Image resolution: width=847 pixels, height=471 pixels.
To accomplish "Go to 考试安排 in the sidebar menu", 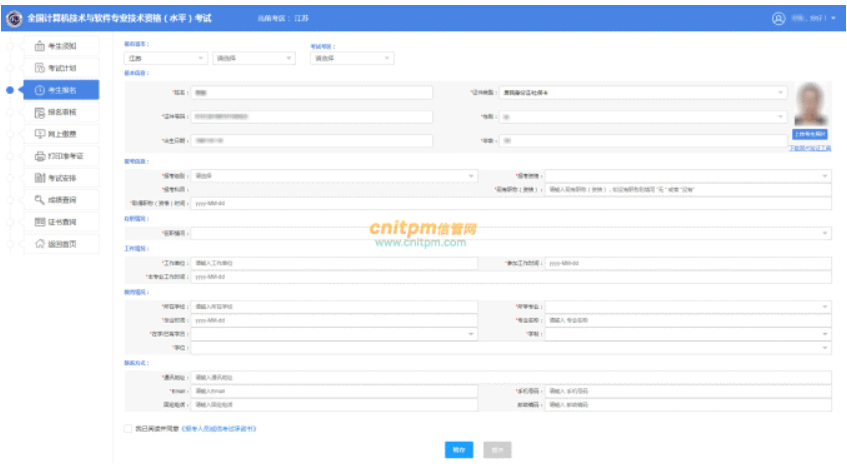I will pyautogui.click(x=62, y=178).
